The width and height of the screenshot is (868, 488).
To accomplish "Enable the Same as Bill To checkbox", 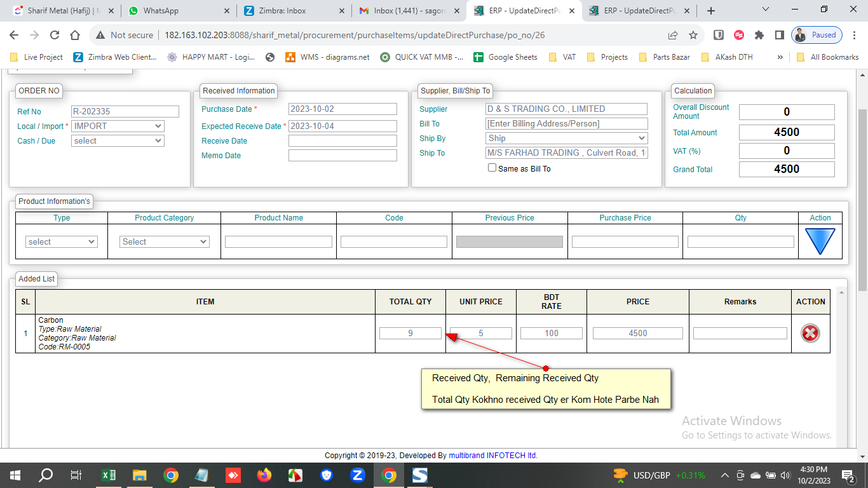I will (x=492, y=168).
